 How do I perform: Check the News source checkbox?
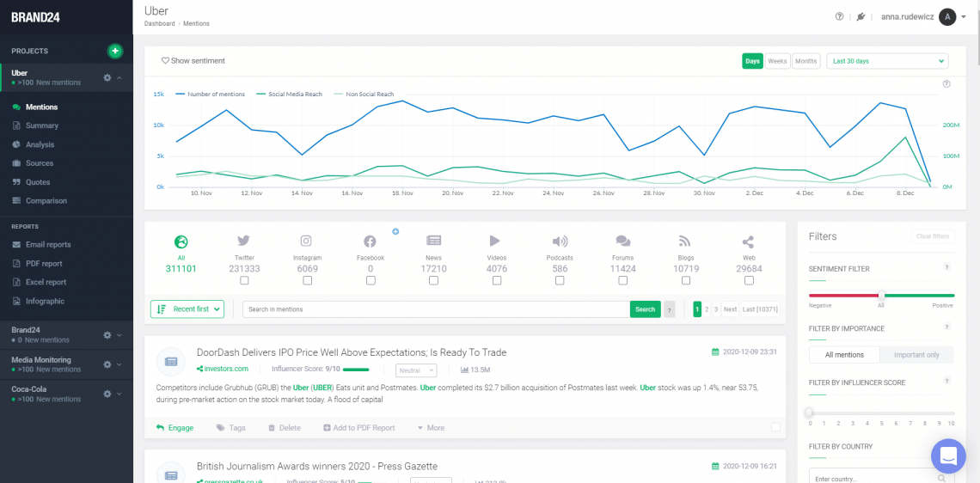[433, 280]
